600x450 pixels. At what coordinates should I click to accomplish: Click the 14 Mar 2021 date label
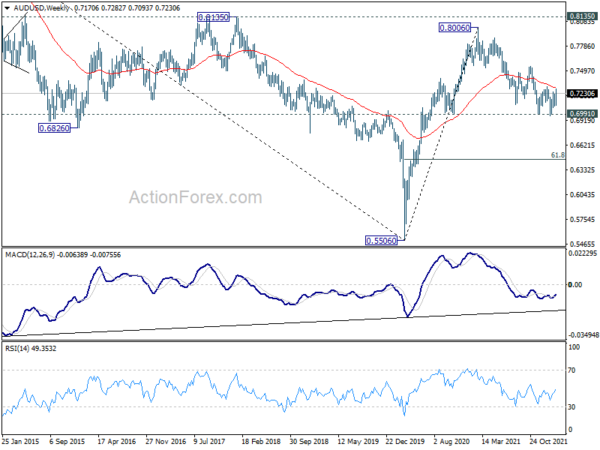point(501,442)
